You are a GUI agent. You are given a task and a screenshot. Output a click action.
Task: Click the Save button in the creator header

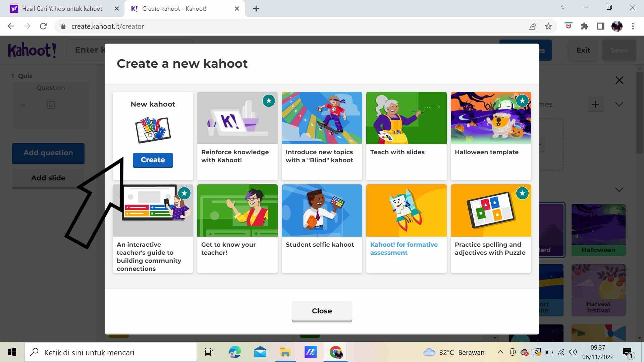point(619,50)
